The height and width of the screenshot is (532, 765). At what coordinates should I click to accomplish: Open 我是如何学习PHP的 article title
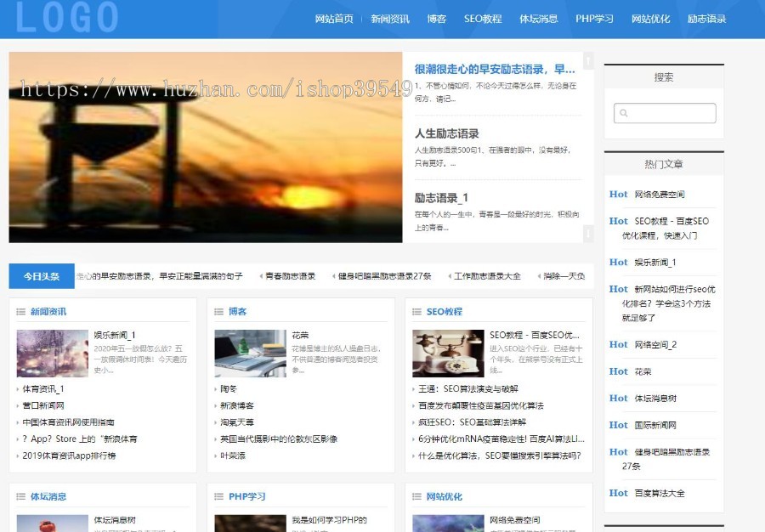tap(329, 520)
